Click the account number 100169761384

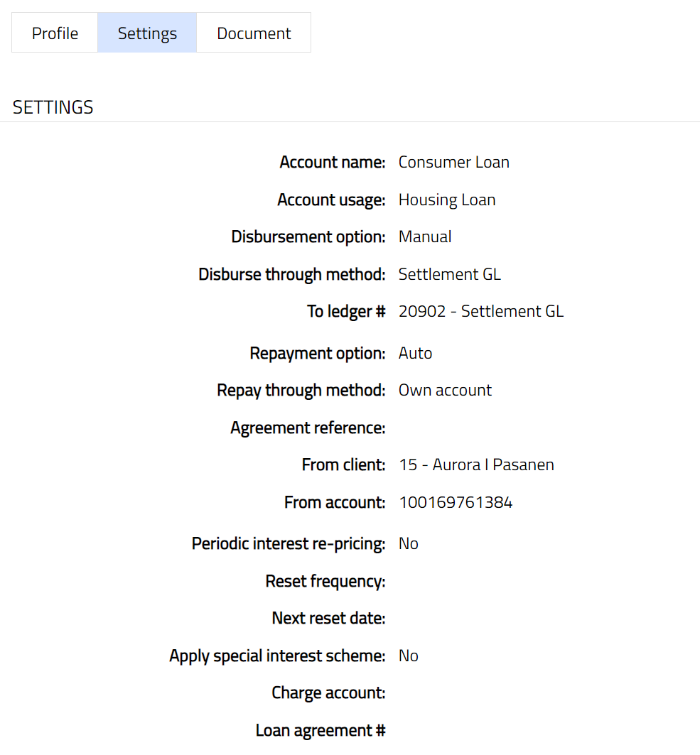(x=455, y=502)
